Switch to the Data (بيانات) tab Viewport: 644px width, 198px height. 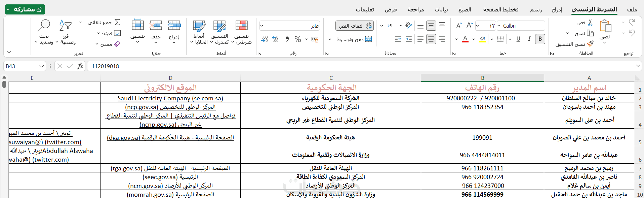tap(441, 9)
